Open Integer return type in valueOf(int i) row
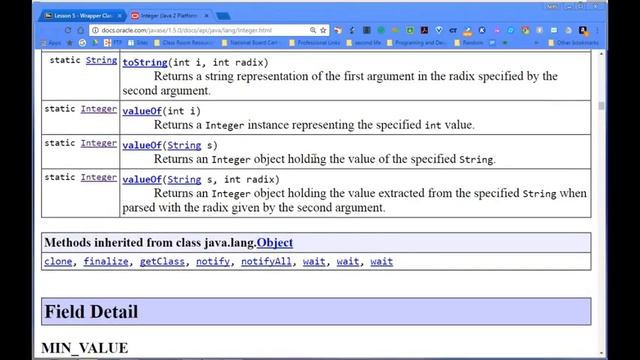Viewport: 640px width, 360px height. [99, 109]
